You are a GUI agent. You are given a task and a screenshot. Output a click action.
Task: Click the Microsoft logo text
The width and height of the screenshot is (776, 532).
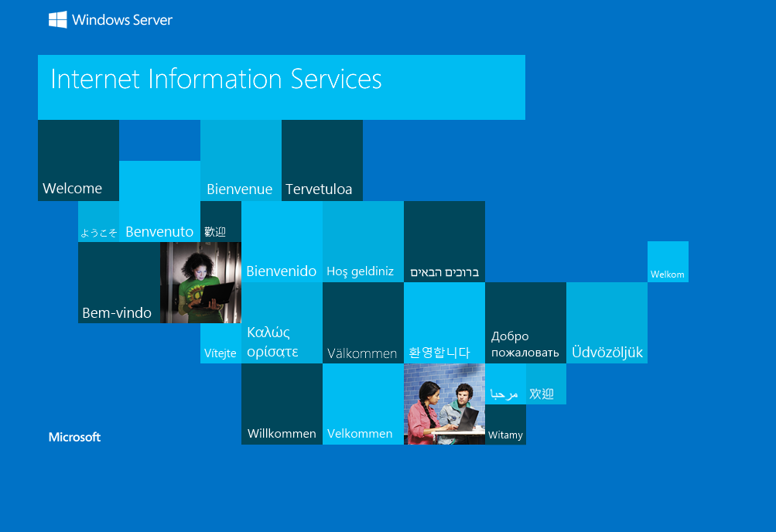pyautogui.click(x=75, y=437)
